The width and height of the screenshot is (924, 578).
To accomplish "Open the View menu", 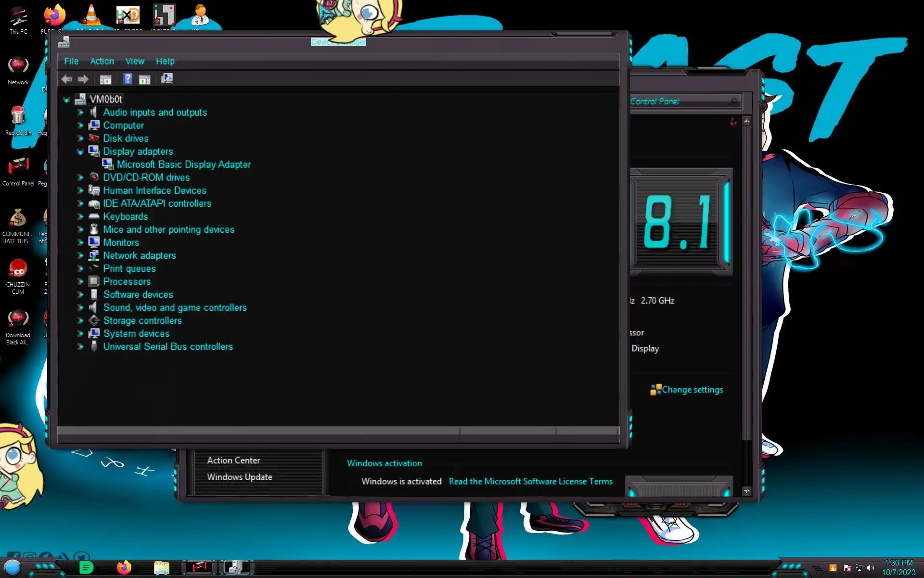I will tap(135, 61).
